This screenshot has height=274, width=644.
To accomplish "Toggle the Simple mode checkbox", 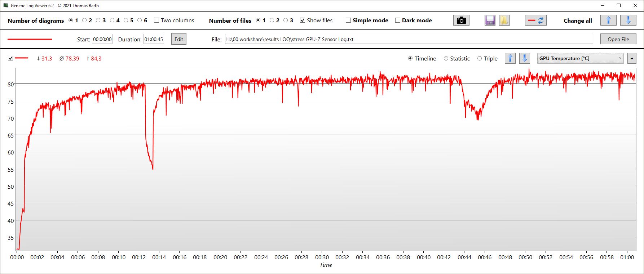I will [x=348, y=21].
